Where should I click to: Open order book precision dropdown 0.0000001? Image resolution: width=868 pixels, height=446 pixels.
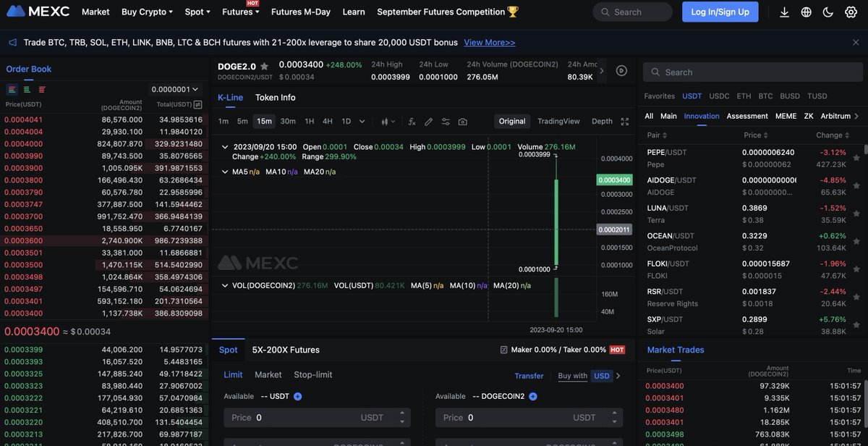pos(174,89)
